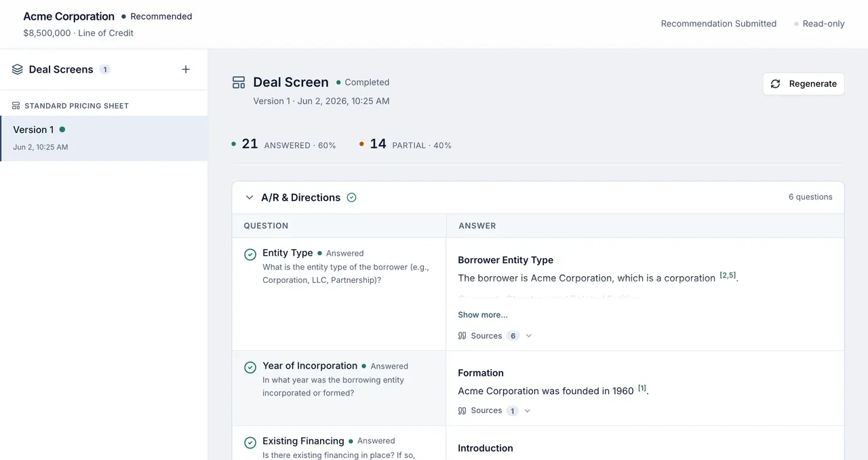Expand the Sources 1 dropdown chevron
Viewport: 868px width, 460px height.
(x=528, y=410)
